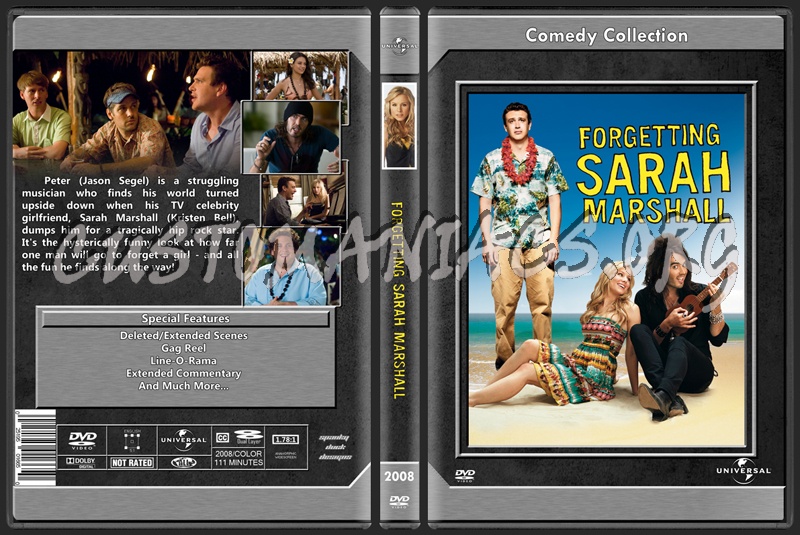Image resolution: width=800 pixels, height=535 pixels.
Task: Click the yellow 'FORGETTING SARAH MARSHALL' front title
Action: pyautogui.click(x=655, y=174)
